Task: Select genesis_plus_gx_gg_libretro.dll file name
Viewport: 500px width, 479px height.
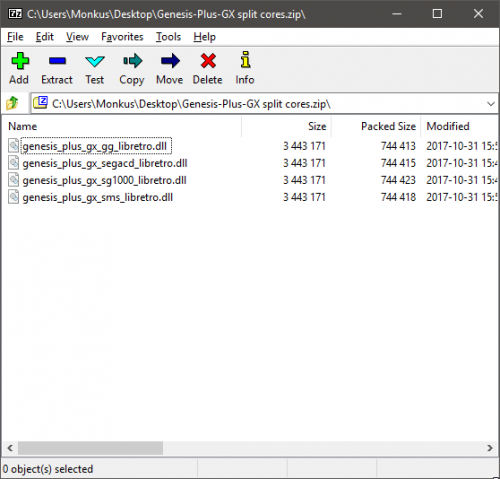Action: pyautogui.click(x=95, y=146)
